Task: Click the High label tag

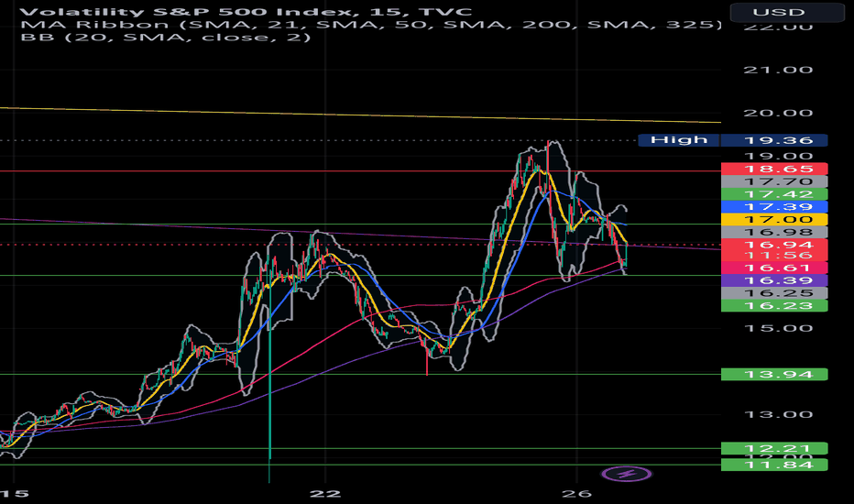Action: point(679,140)
